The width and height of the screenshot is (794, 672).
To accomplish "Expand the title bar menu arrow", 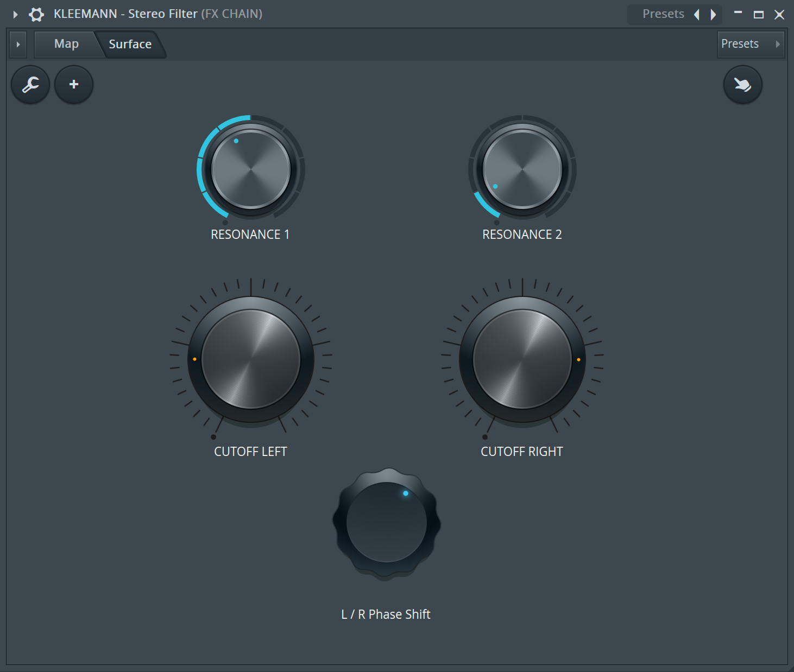I will tap(16, 15).
